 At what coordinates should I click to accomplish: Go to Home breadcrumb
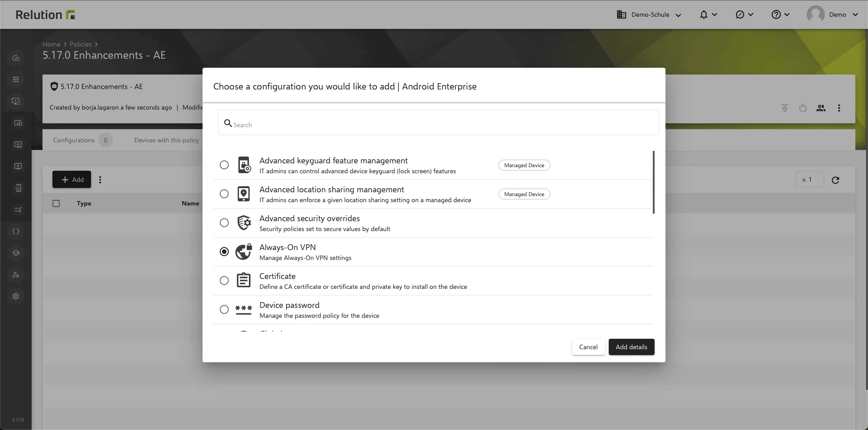point(52,44)
